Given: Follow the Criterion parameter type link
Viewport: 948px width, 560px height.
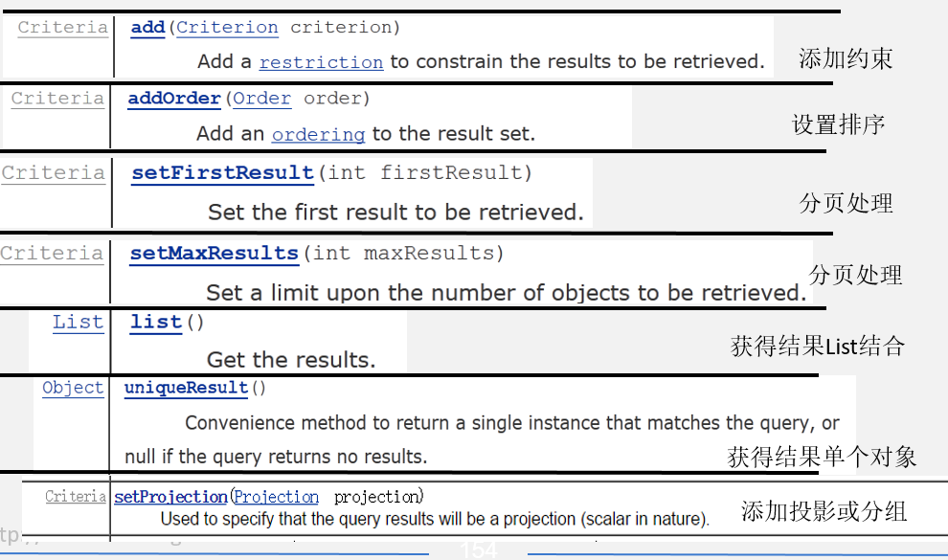Looking at the screenshot, I should tap(227, 28).
